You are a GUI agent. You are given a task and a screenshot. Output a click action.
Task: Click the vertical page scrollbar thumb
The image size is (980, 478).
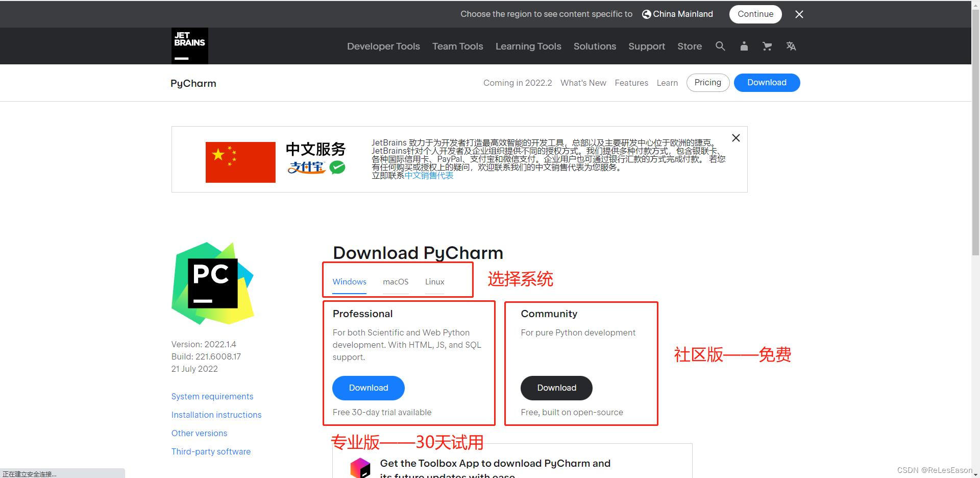pyautogui.click(x=975, y=131)
